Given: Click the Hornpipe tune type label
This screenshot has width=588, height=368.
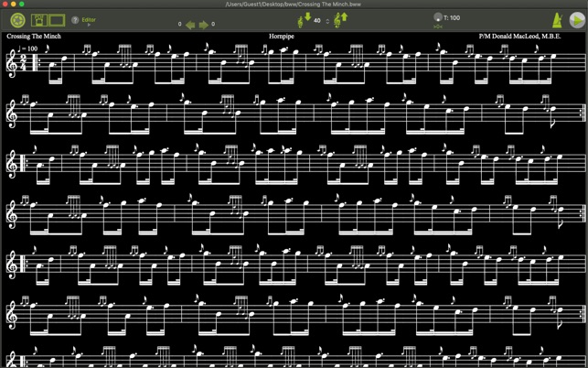Looking at the screenshot, I should (x=282, y=37).
